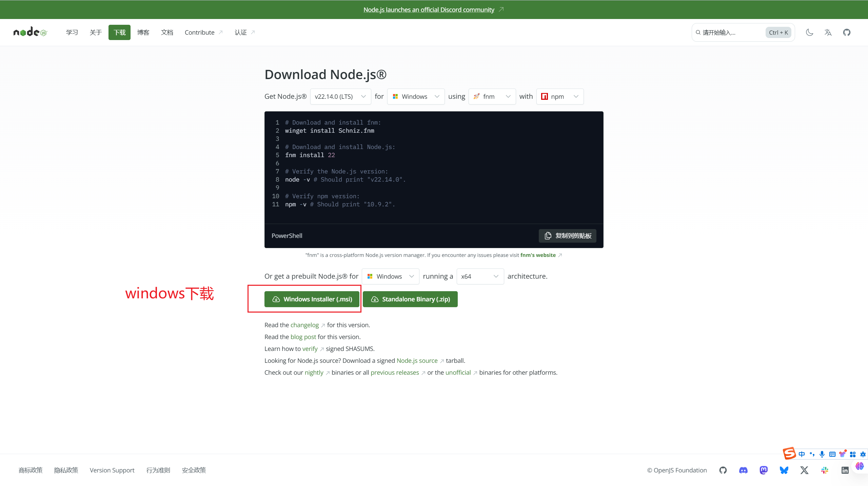This screenshot has width=868, height=486.
Task: Copy code with 复制到剪贴板 button
Action: pyautogui.click(x=567, y=236)
